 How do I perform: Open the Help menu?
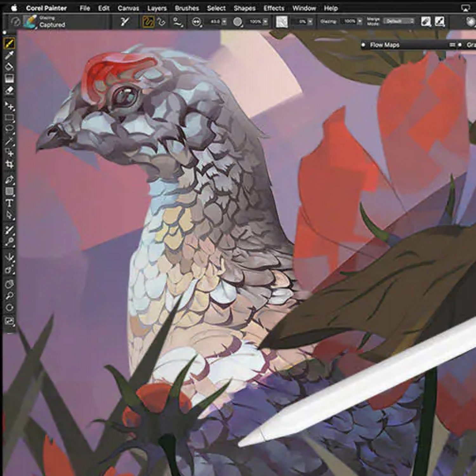pos(331,8)
